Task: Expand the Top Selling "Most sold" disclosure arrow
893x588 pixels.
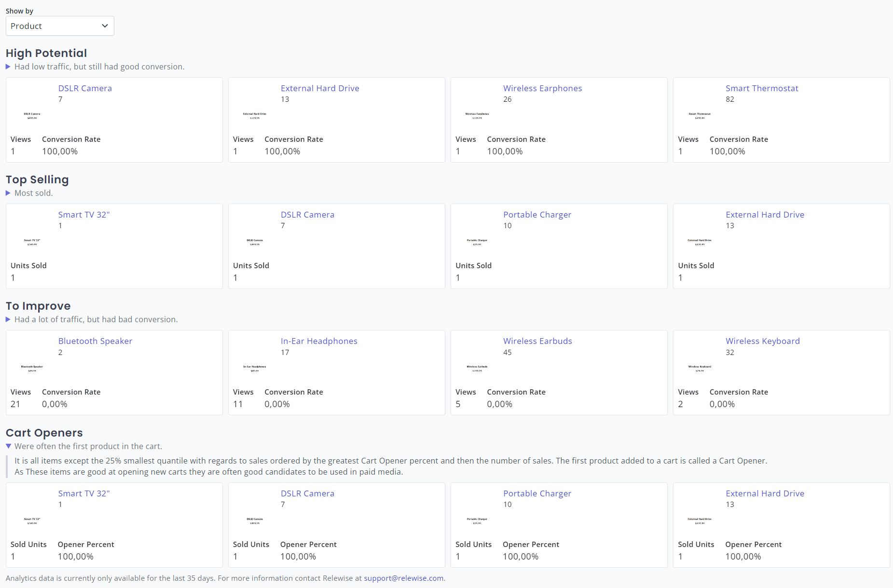Action: coord(7,193)
